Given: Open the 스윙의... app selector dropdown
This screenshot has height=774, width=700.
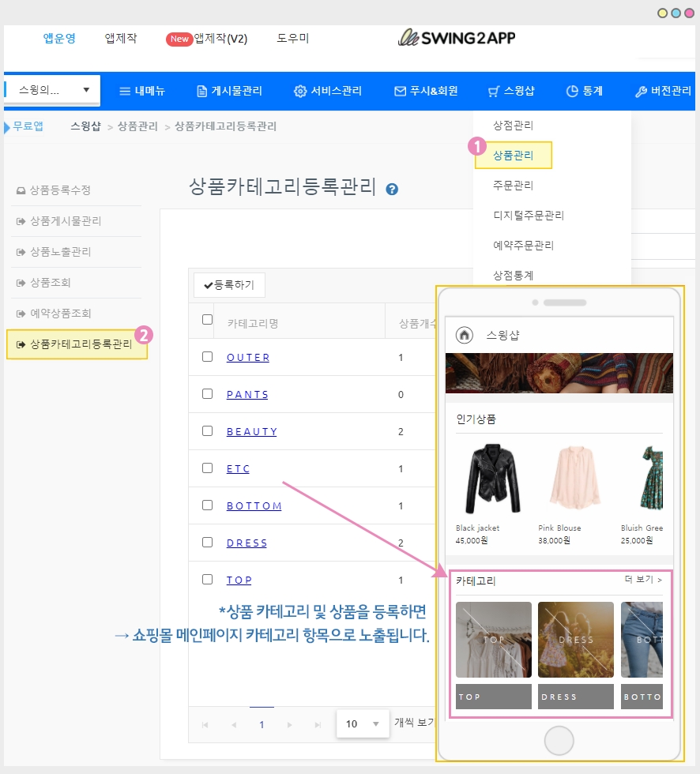Looking at the screenshot, I should (x=52, y=90).
